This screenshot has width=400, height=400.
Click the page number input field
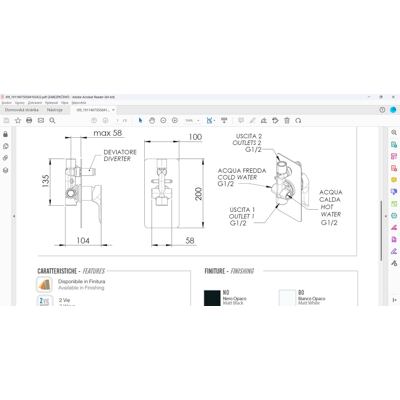117,120
